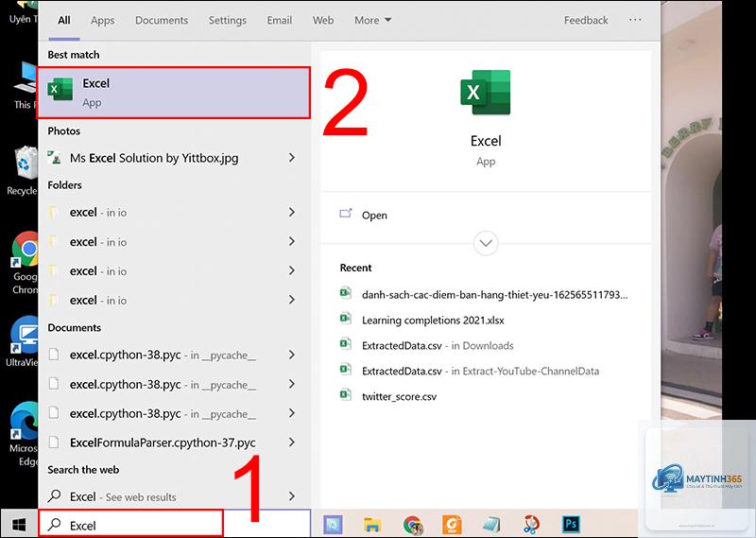Open File Explorer from the taskbar
Viewport: 756px width, 538px height.
tap(372, 525)
